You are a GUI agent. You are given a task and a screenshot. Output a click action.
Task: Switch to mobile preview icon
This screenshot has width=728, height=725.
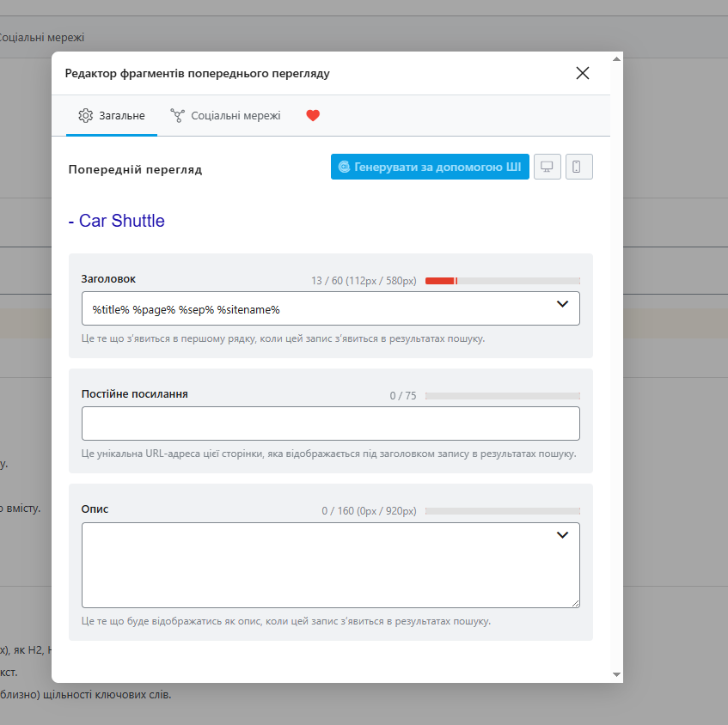pyautogui.click(x=579, y=167)
